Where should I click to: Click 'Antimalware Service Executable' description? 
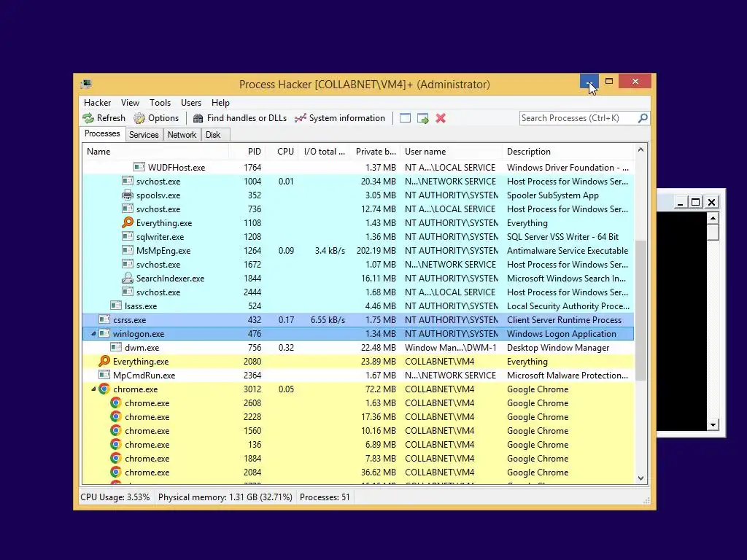click(x=568, y=251)
